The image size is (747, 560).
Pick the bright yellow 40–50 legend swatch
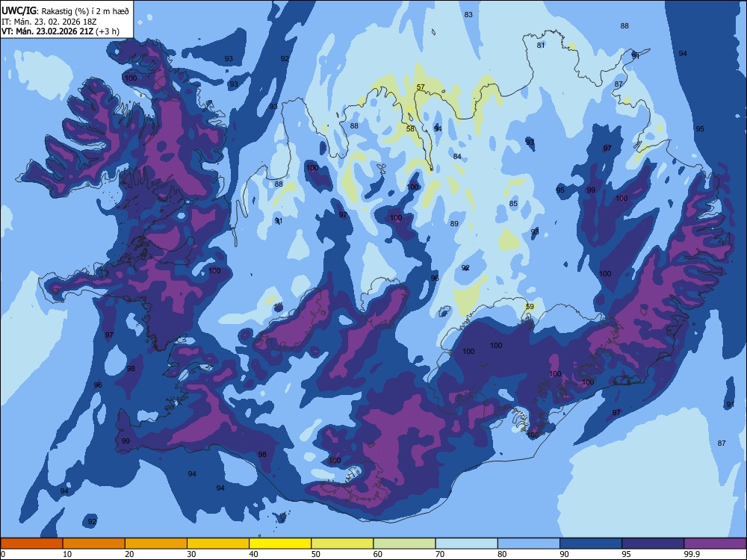coord(280,544)
